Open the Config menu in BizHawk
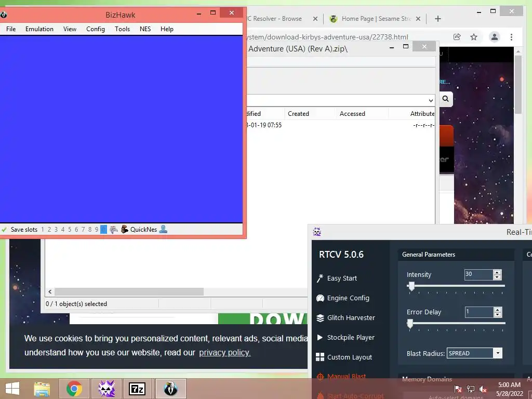 pos(96,29)
